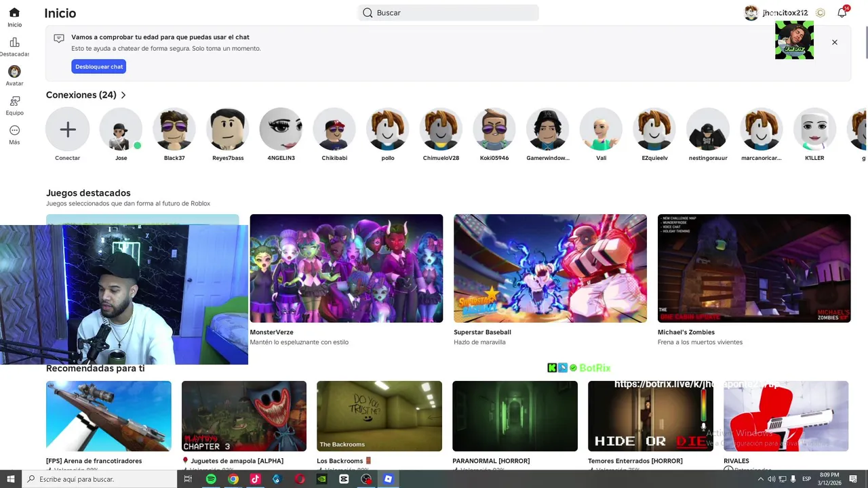The image size is (868, 488).
Task: Open Gamerwindow's connection avatar
Action: click(548, 129)
